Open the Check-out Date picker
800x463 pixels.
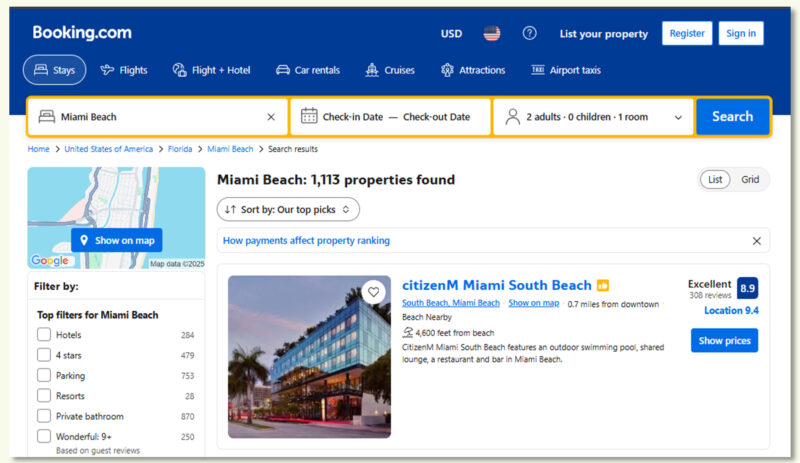click(x=436, y=117)
